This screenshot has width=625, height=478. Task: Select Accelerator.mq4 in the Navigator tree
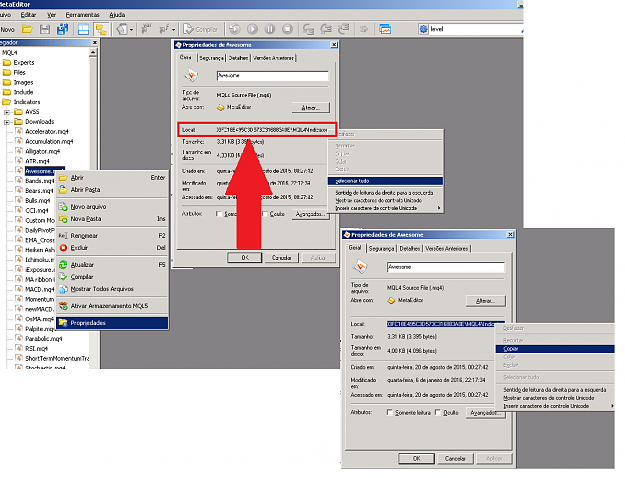point(47,132)
